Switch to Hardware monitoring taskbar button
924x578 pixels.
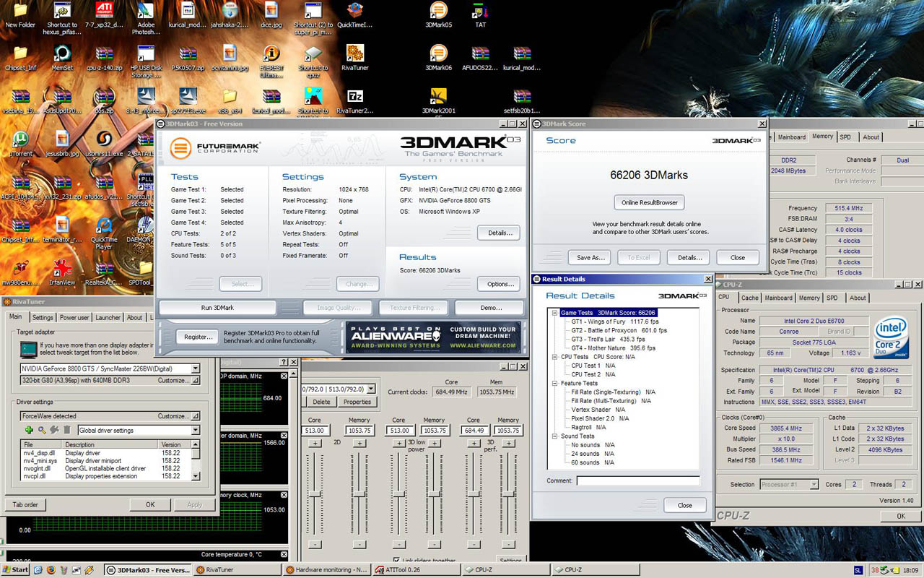tap(327, 570)
